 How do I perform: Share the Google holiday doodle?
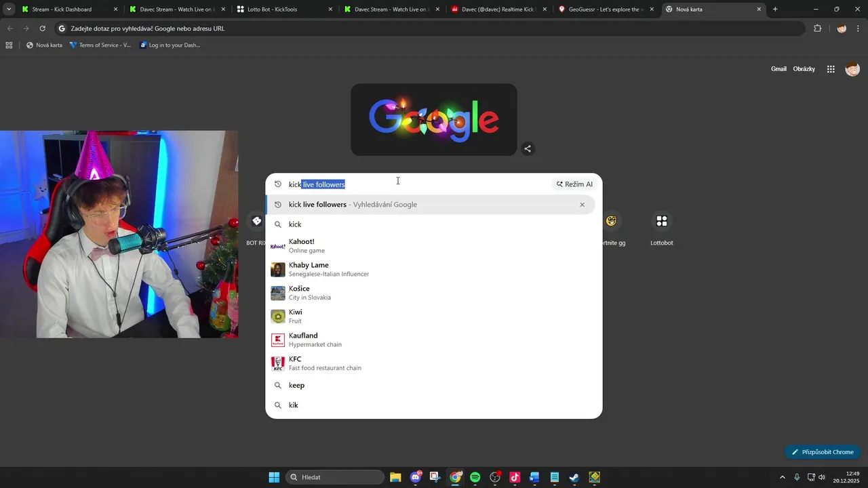(x=528, y=148)
